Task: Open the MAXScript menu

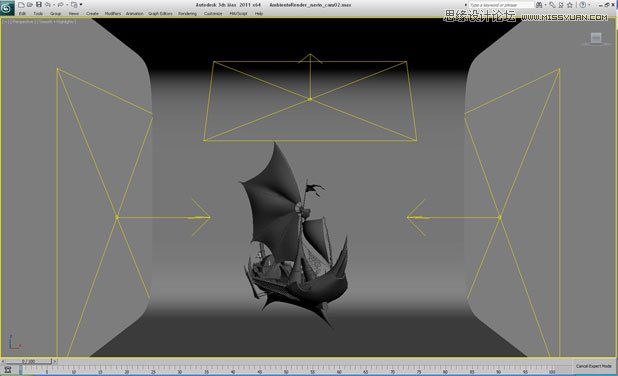Action: click(x=238, y=13)
